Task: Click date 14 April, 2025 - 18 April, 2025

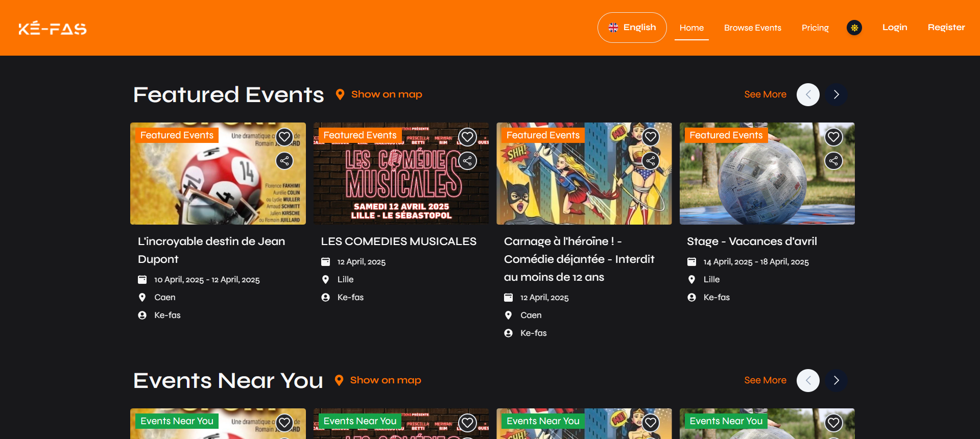Action: pyautogui.click(x=756, y=262)
